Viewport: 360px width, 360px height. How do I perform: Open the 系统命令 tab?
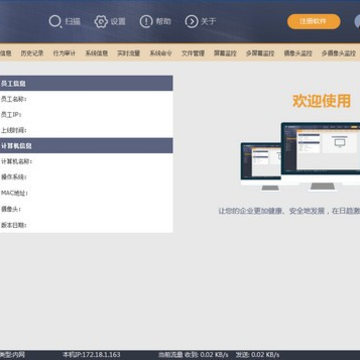(x=161, y=53)
